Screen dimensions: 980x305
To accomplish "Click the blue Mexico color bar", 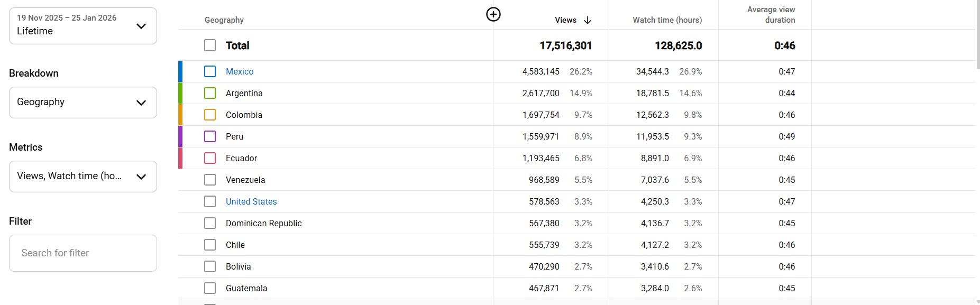I will [x=180, y=71].
